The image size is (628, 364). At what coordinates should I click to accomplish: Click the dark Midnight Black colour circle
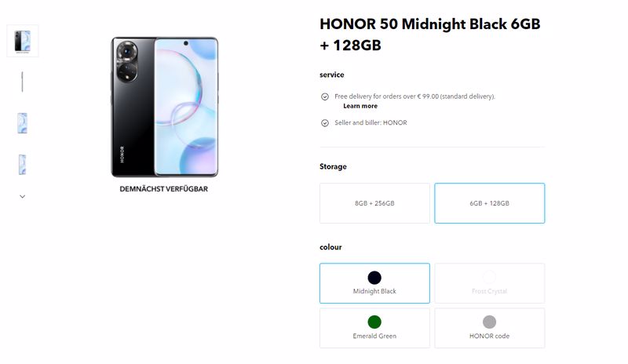tap(374, 278)
